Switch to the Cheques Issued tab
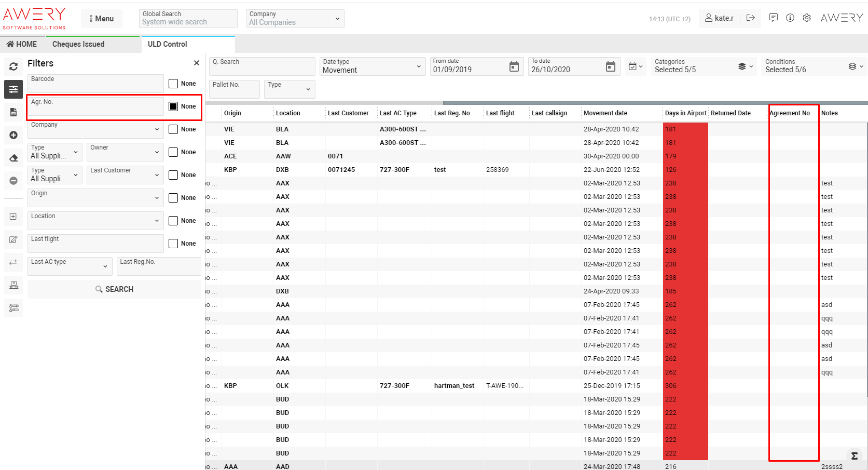The width and height of the screenshot is (868, 470). pos(78,44)
